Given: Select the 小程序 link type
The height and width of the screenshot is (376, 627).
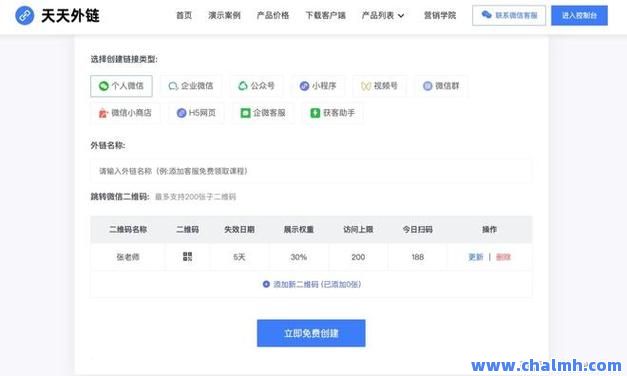Looking at the screenshot, I should (x=318, y=86).
